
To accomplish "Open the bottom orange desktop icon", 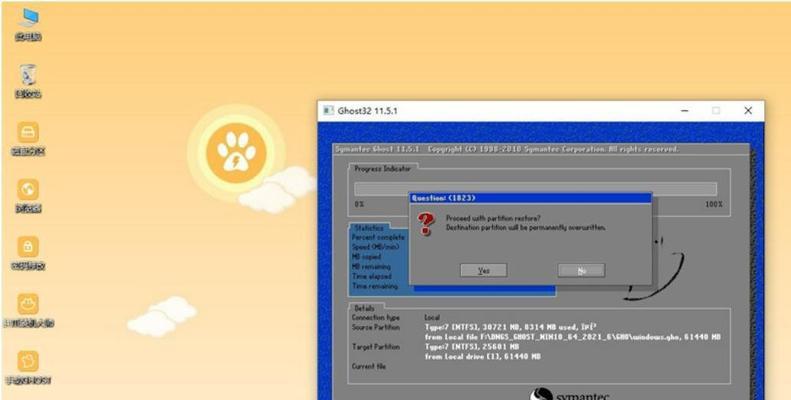I will (28, 368).
